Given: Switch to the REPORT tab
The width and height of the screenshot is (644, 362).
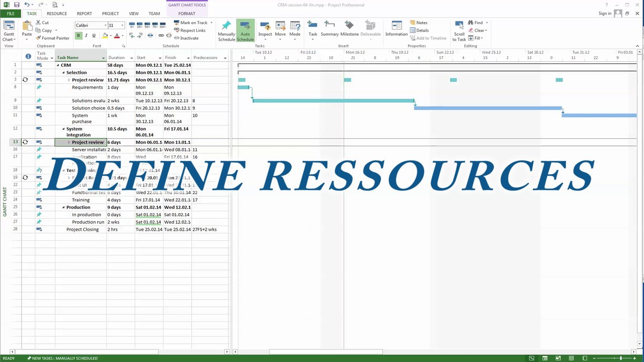Looking at the screenshot, I should [85, 14].
